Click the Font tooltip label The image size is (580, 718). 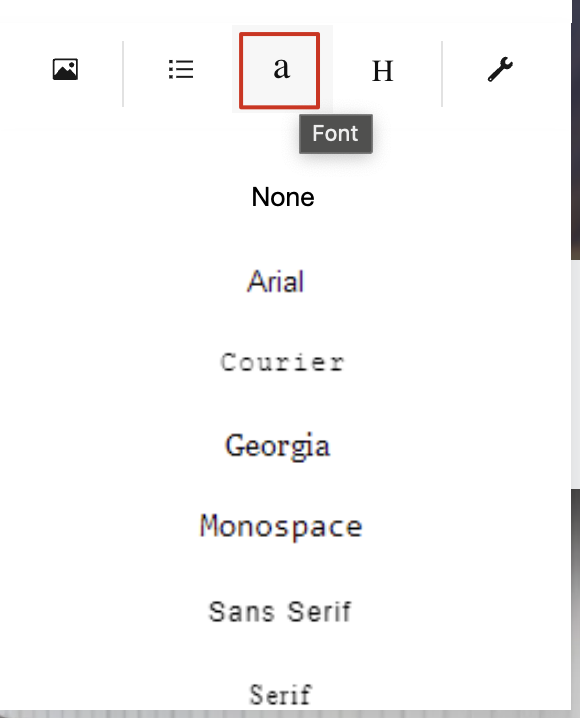(x=336, y=134)
